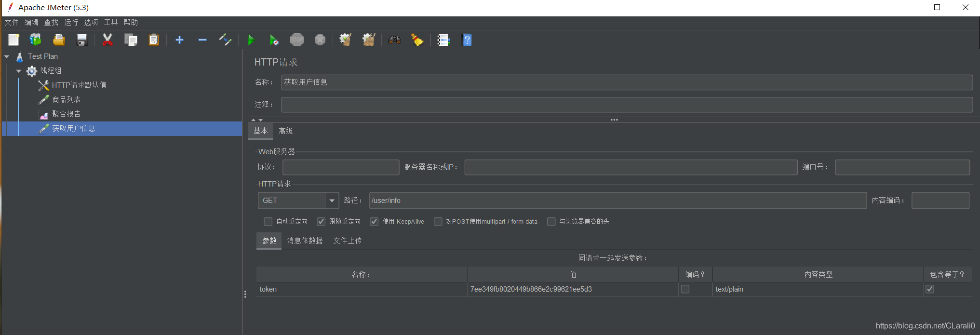Click the text/plain content type cell
Image resolution: width=980 pixels, height=335 pixels.
click(818, 289)
